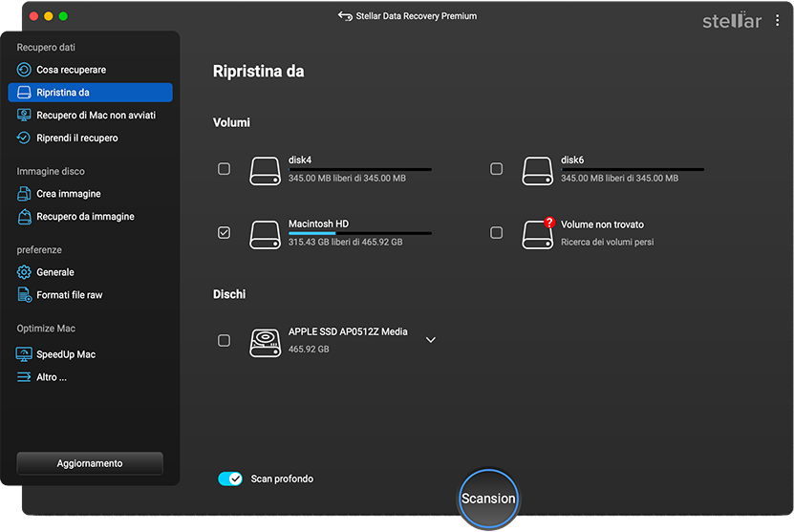The height and width of the screenshot is (532, 794).
Task: Click the disk4 volume name
Action: [x=300, y=160]
